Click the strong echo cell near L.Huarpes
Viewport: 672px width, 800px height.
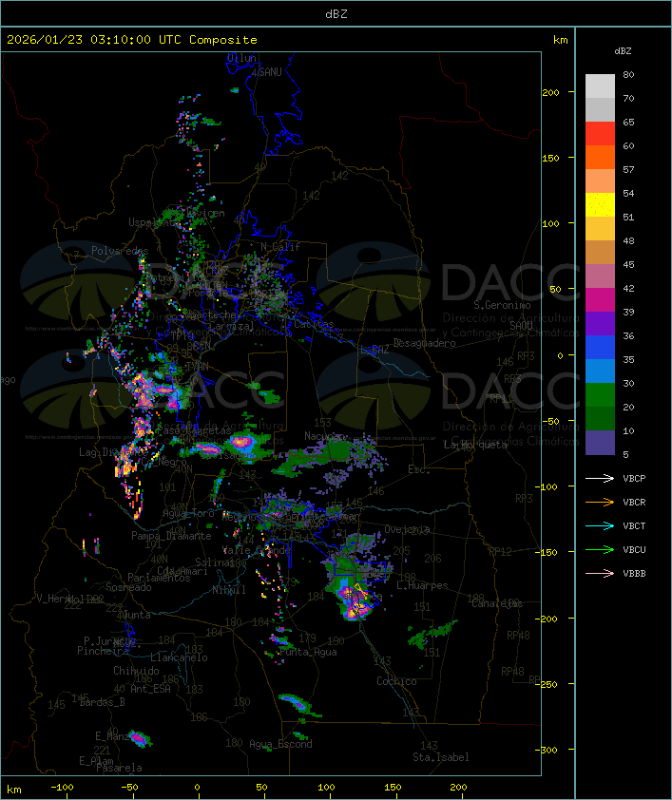coord(356,603)
